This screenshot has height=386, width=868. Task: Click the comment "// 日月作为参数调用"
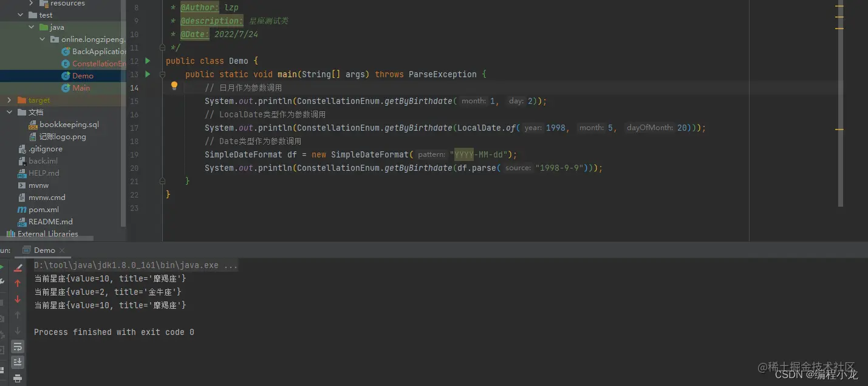[244, 88]
